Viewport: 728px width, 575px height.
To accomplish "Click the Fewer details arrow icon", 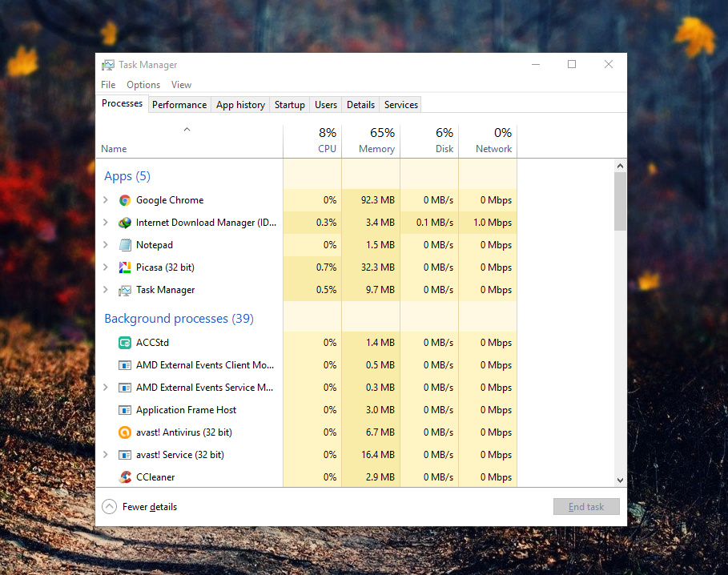I will click(109, 506).
